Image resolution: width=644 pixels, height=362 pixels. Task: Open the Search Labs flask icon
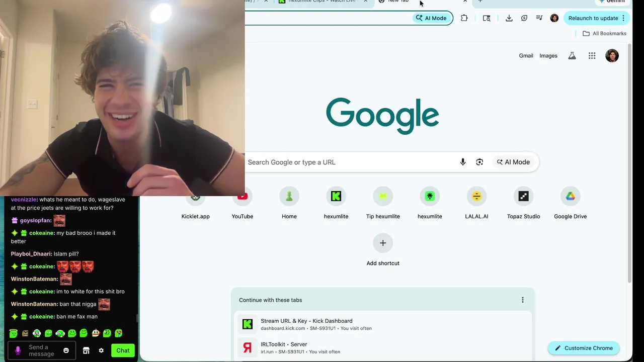click(572, 56)
